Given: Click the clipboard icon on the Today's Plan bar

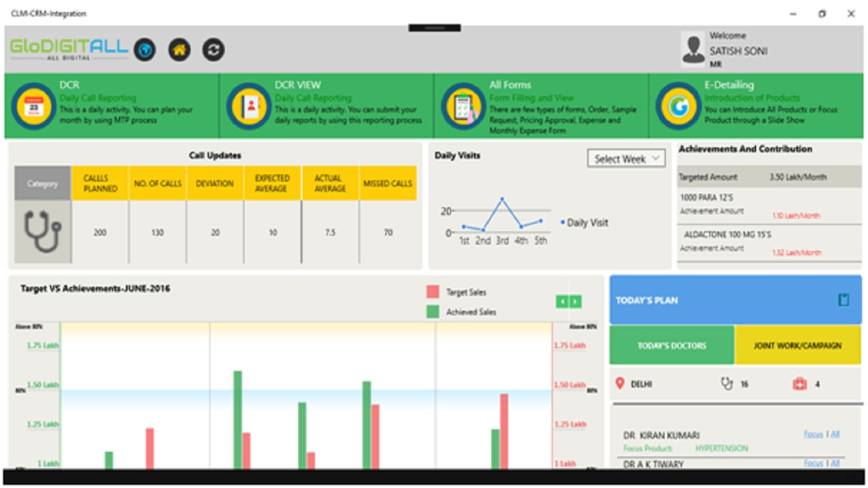Looking at the screenshot, I should 844,300.
